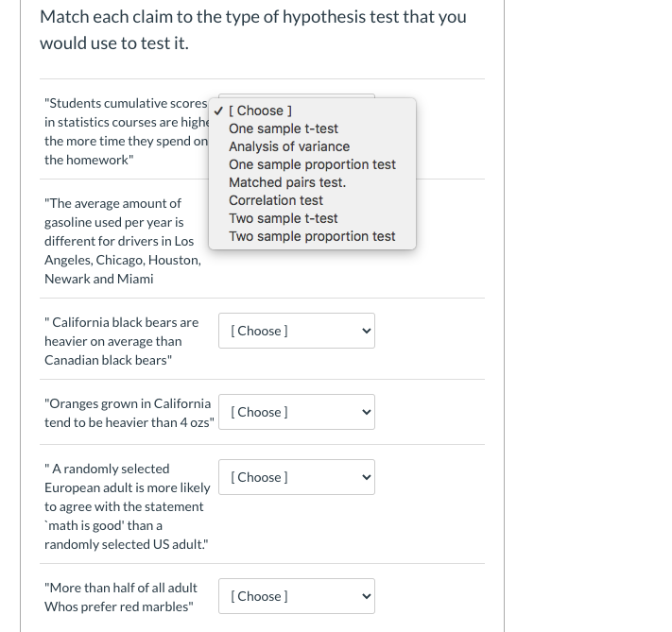Image resolution: width=672 pixels, height=632 pixels.
Task: Select the "Matched pairs test." option
Action: 287,182
